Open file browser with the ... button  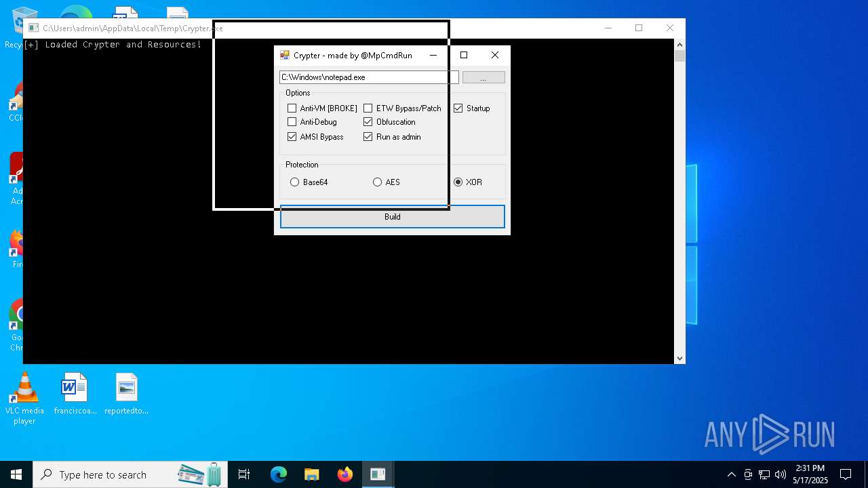(x=484, y=77)
